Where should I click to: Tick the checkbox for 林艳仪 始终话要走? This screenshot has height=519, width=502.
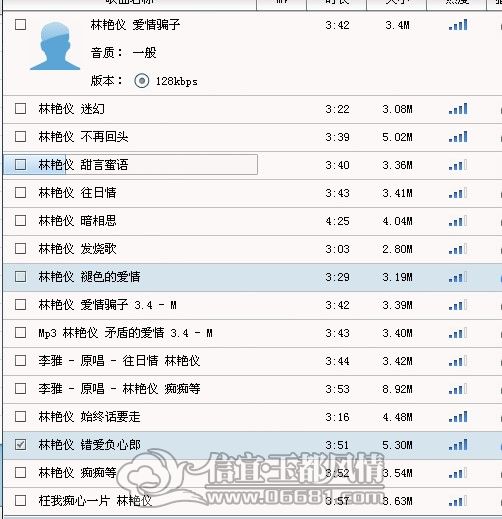click(x=21, y=416)
